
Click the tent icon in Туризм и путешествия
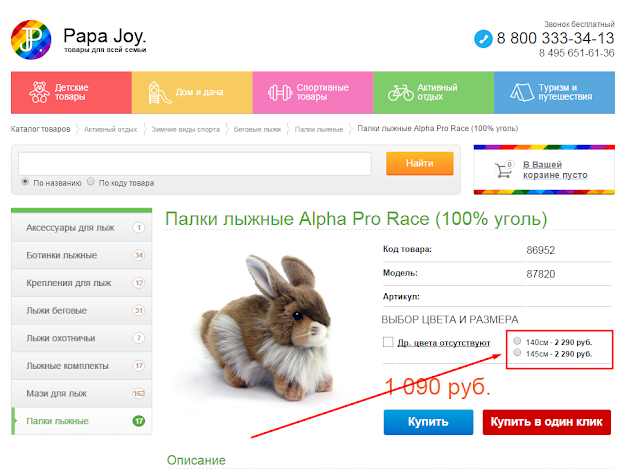click(x=522, y=92)
